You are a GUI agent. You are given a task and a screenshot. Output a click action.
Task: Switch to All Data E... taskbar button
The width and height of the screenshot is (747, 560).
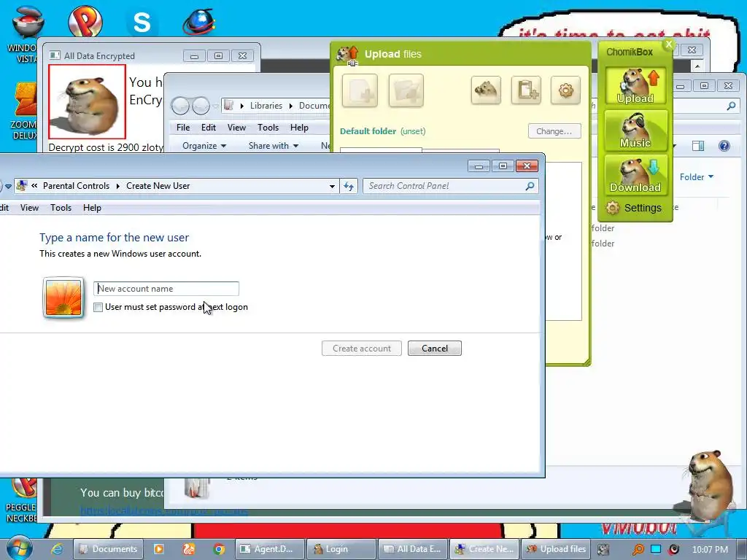(x=413, y=549)
